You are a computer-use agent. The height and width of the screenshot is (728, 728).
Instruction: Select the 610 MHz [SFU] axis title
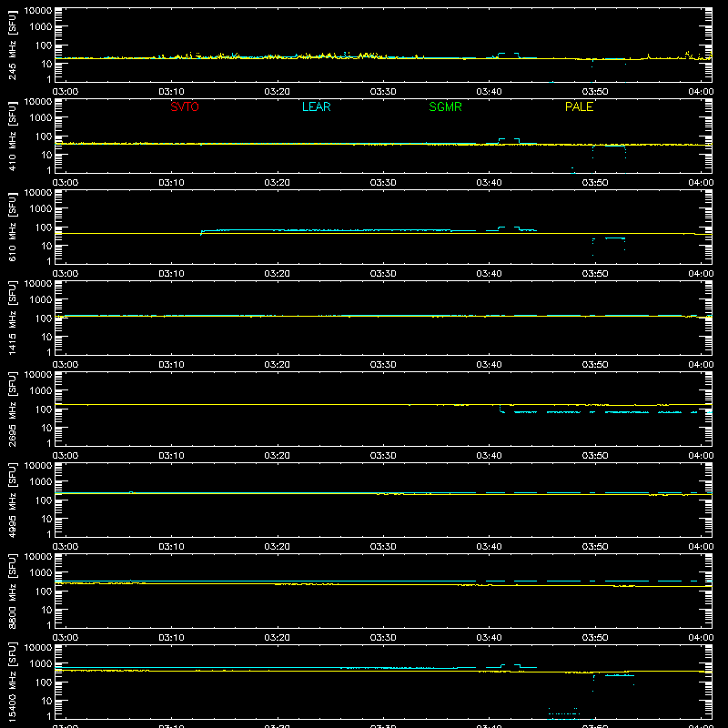point(13,227)
